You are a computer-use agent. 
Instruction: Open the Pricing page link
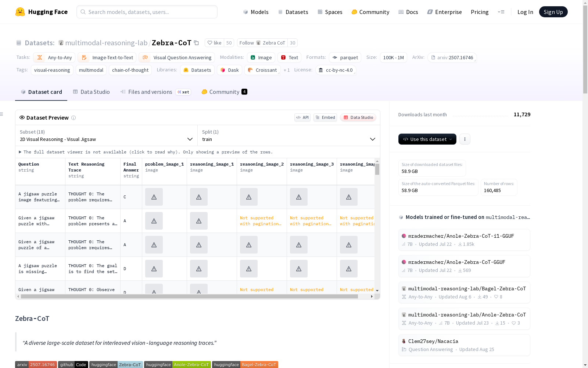480,12
